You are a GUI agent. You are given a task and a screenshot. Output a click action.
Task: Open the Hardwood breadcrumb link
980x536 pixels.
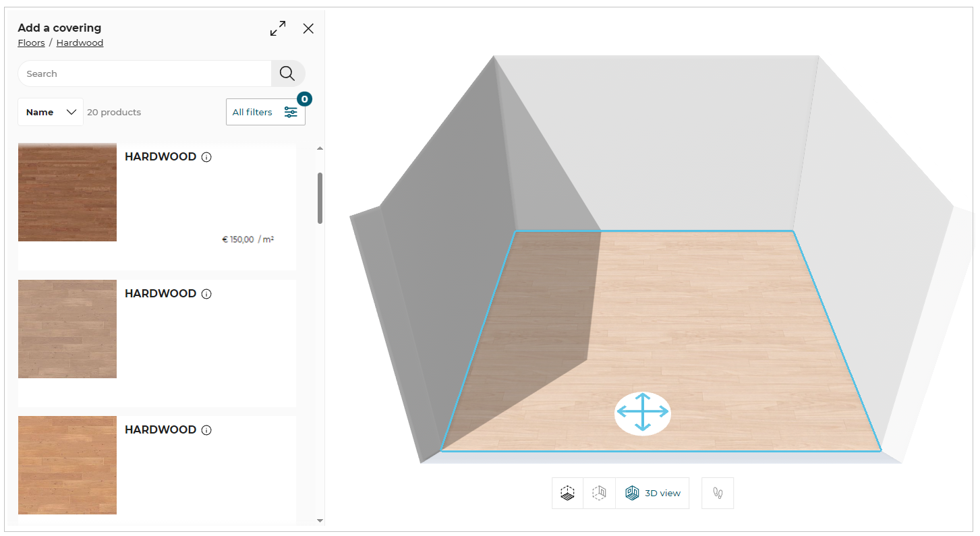point(79,42)
